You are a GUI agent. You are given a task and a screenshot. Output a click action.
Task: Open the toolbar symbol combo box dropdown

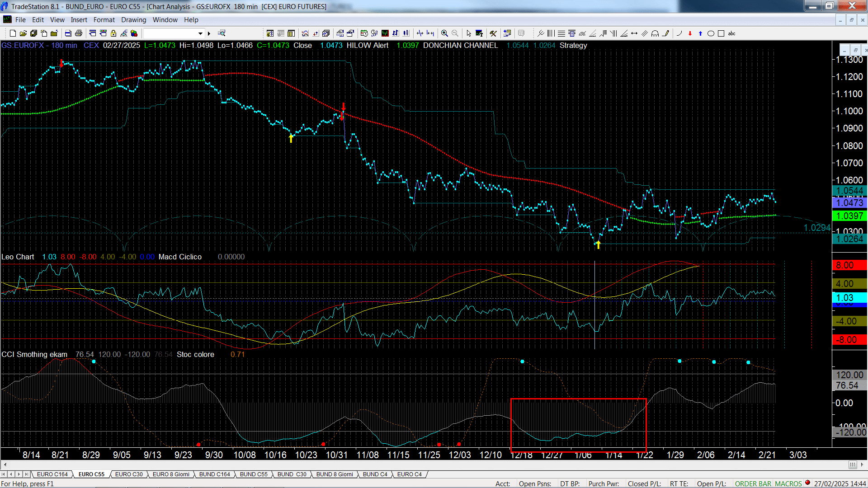click(x=200, y=33)
